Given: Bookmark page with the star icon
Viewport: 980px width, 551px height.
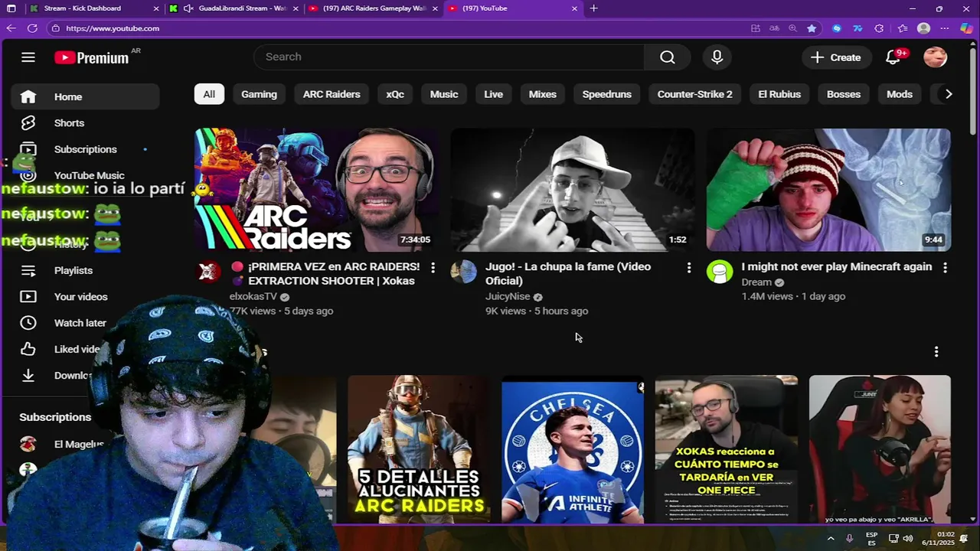Looking at the screenshot, I should tap(812, 28).
